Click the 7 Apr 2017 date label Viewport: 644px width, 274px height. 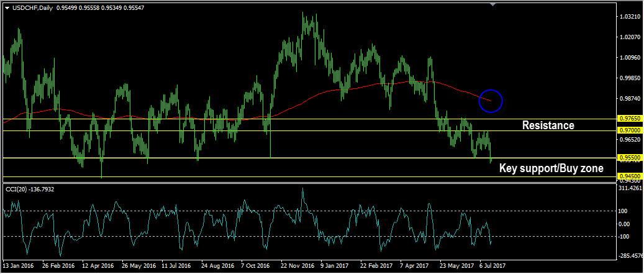click(x=415, y=265)
